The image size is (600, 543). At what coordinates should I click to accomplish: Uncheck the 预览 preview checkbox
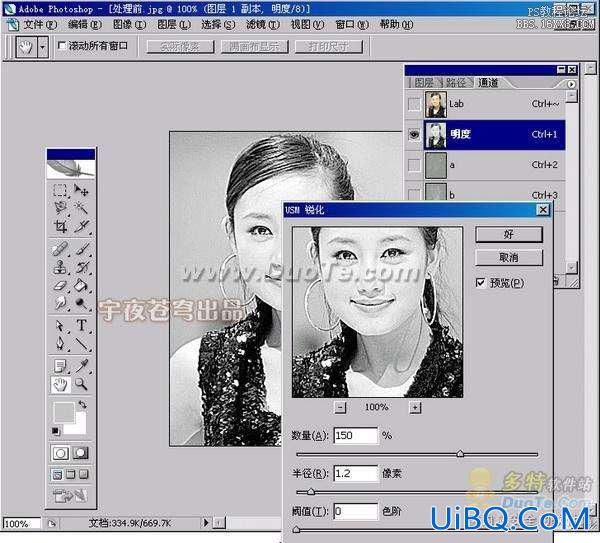(x=480, y=282)
